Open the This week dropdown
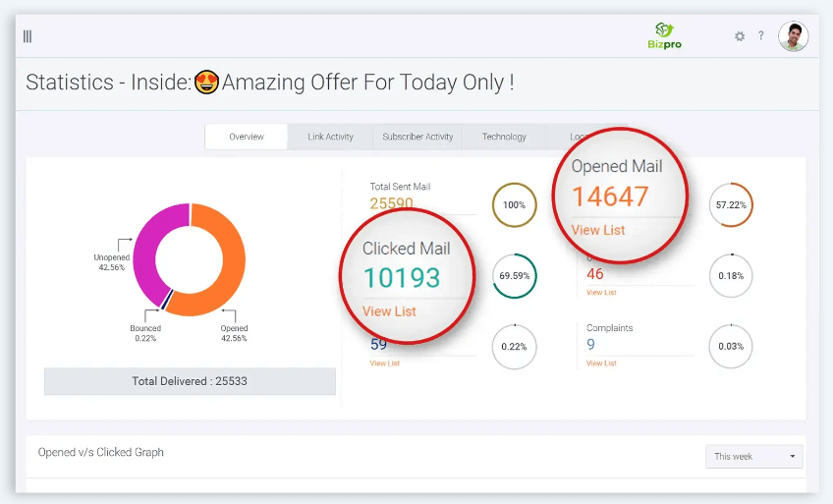The image size is (833, 504). click(753, 456)
